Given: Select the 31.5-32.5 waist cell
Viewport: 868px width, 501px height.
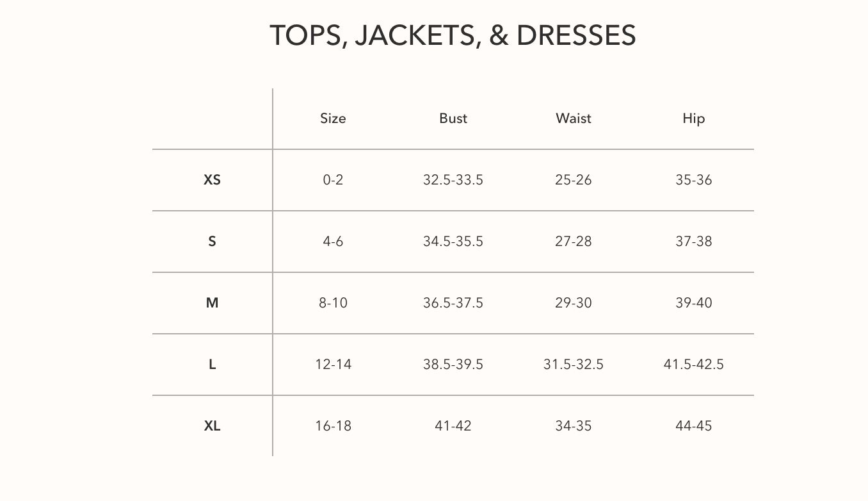Looking at the screenshot, I should [574, 365].
